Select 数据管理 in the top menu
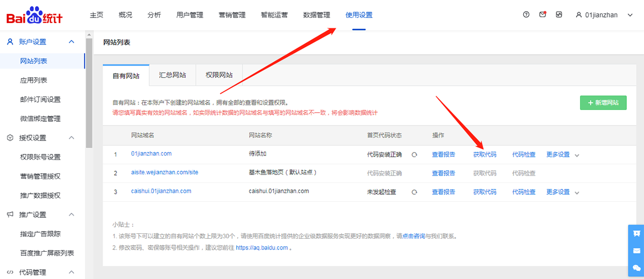Viewport: 644px width, 279px height. (x=317, y=15)
